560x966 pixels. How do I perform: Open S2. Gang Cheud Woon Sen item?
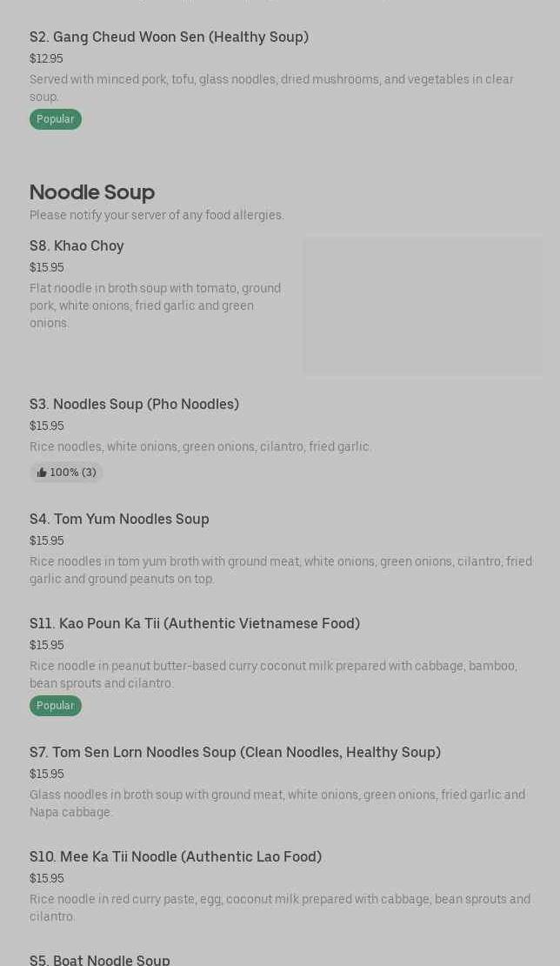pyautogui.click(x=169, y=37)
